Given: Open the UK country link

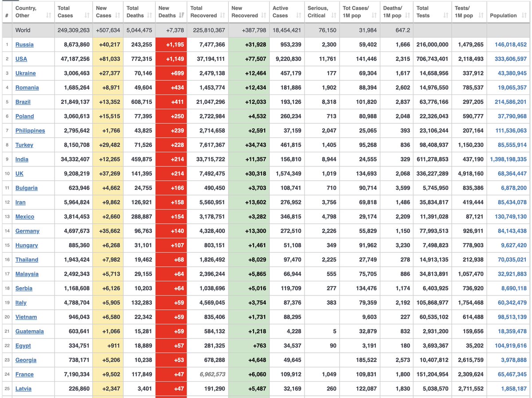Looking at the screenshot, I should pyautogui.click(x=20, y=173).
